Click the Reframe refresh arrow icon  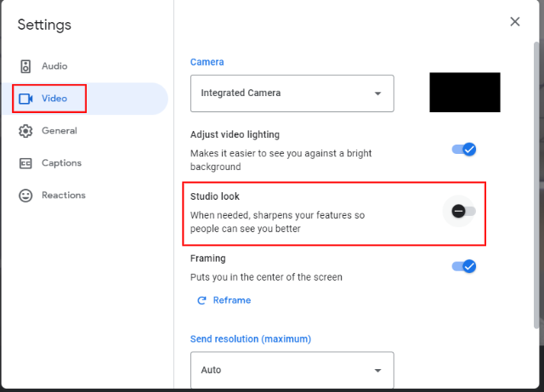(x=201, y=300)
